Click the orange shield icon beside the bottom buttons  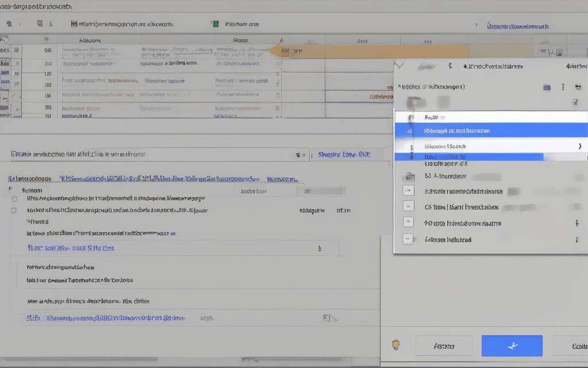tap(396, 345)
